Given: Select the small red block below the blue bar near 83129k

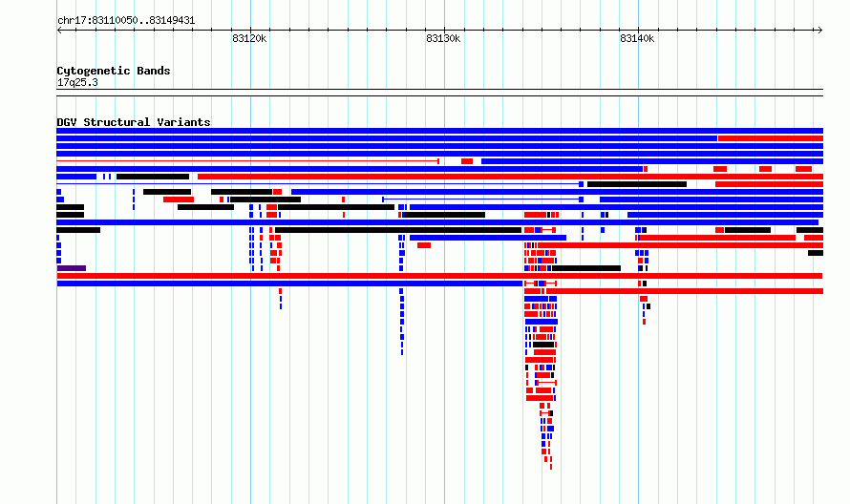Looking at the screenshot, I should tap(424, 245).
